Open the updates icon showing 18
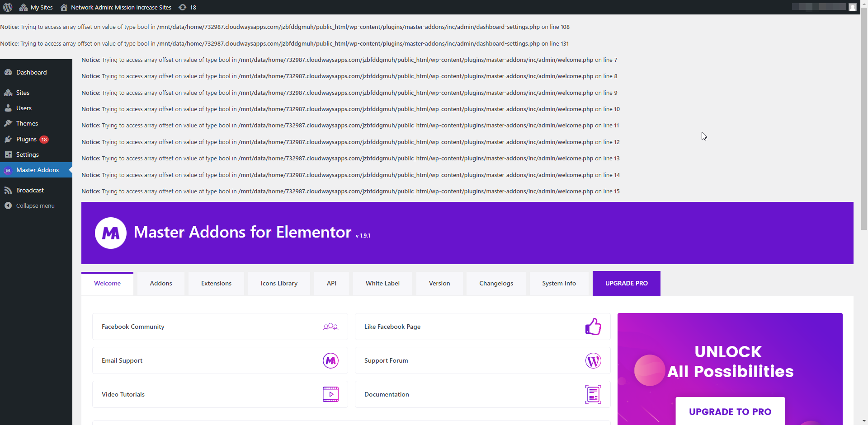The image size is (868, 425). tap(187, 7)
